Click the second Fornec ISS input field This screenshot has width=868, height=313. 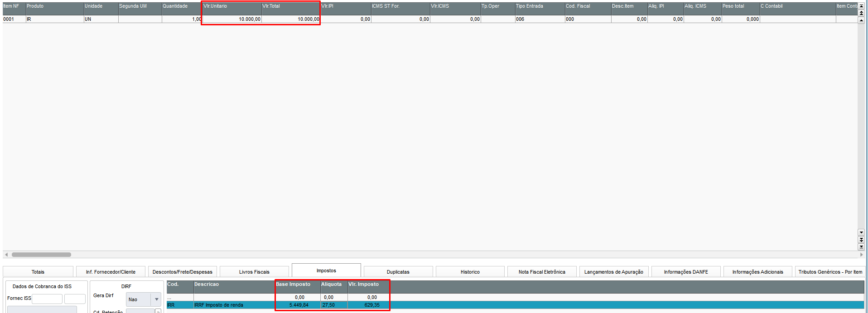pyautogui.click(x=75, y=299)
